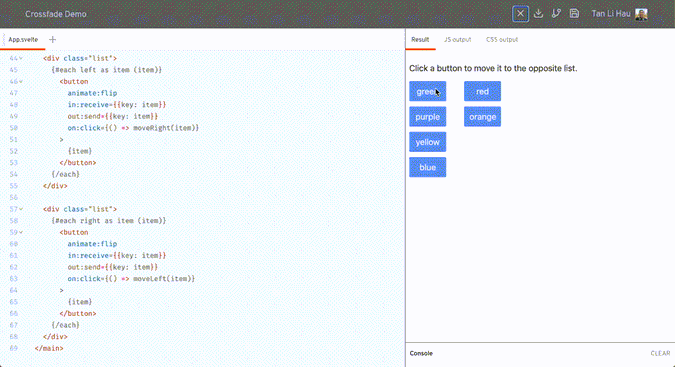Clear the console with the CLEAR link
The image size is (675, 367).
[660, 353]
